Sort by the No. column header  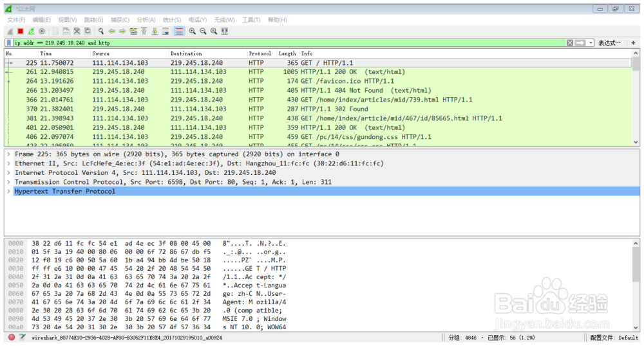click(21, 54)
